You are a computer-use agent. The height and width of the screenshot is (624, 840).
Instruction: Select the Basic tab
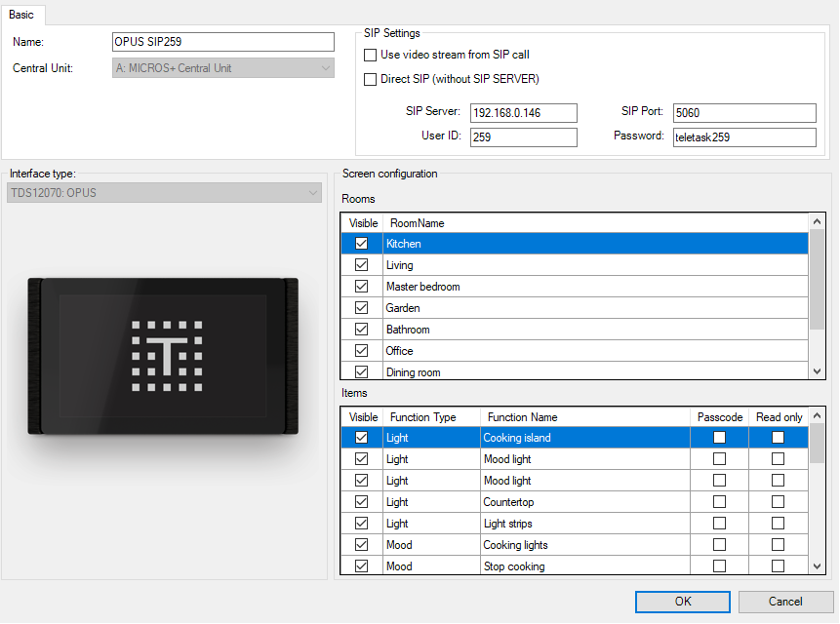point(21,15)
